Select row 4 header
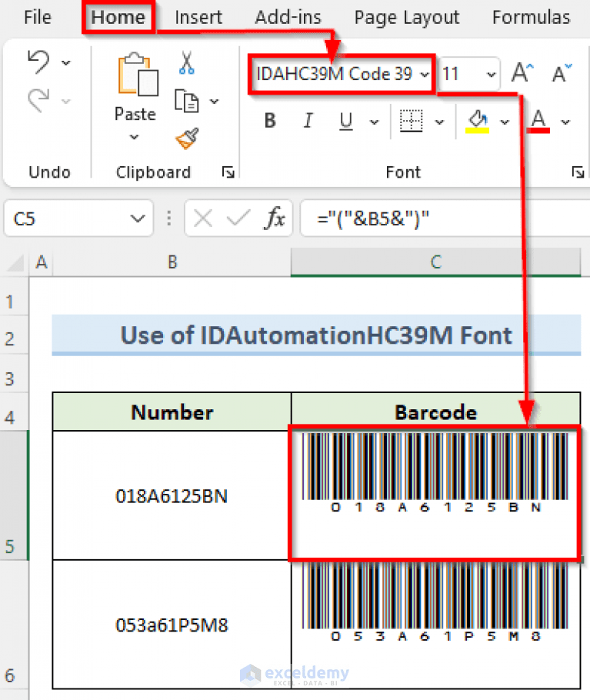The height and width of the screenshot is (700, 590). tap(15, 412)
